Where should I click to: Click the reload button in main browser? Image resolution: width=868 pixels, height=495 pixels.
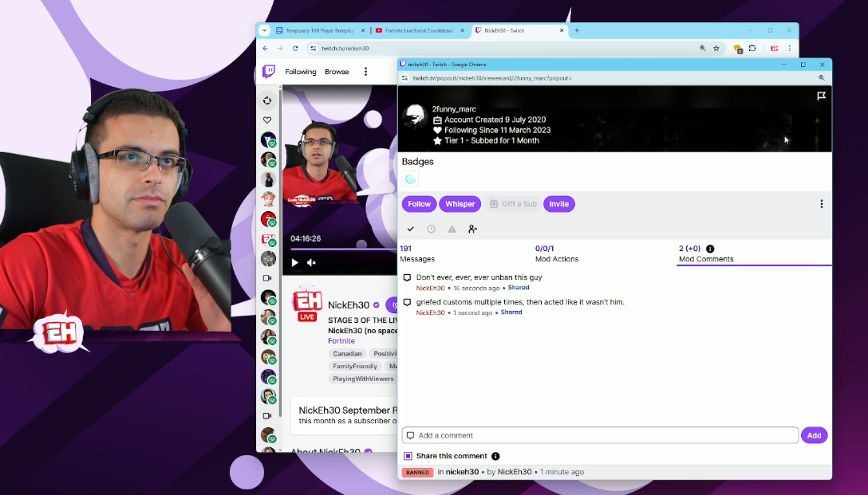pyautogui.click(x=295, y=48)
